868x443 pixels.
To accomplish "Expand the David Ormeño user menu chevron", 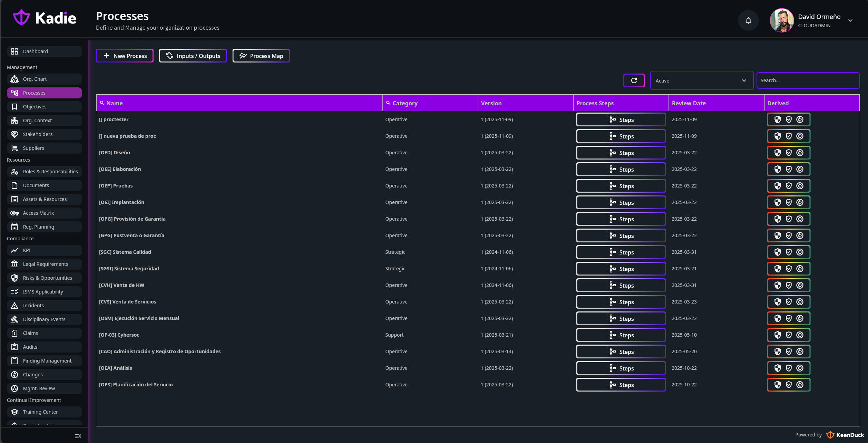I will point(850,20).
